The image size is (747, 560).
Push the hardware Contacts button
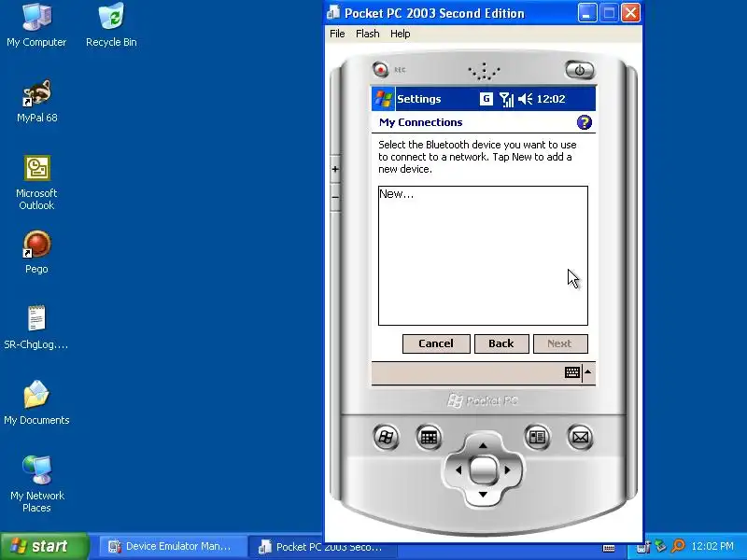[x=537, y=437]
